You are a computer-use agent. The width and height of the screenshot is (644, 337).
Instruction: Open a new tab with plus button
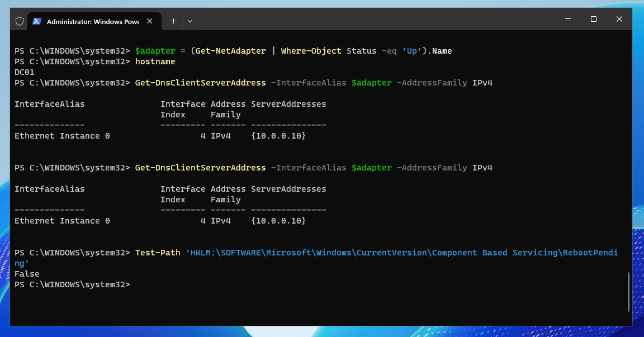173,21
